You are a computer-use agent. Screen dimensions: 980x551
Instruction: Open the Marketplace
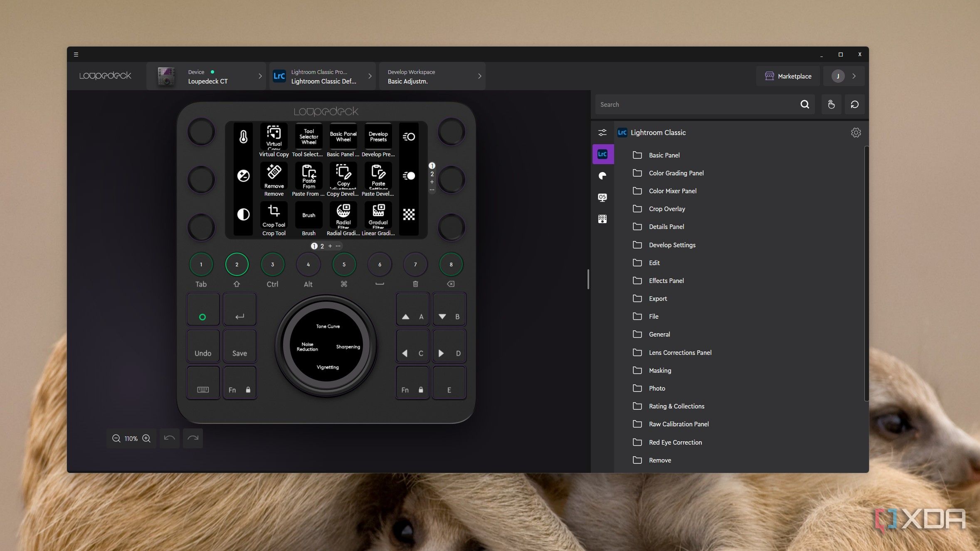coord(788,76)
